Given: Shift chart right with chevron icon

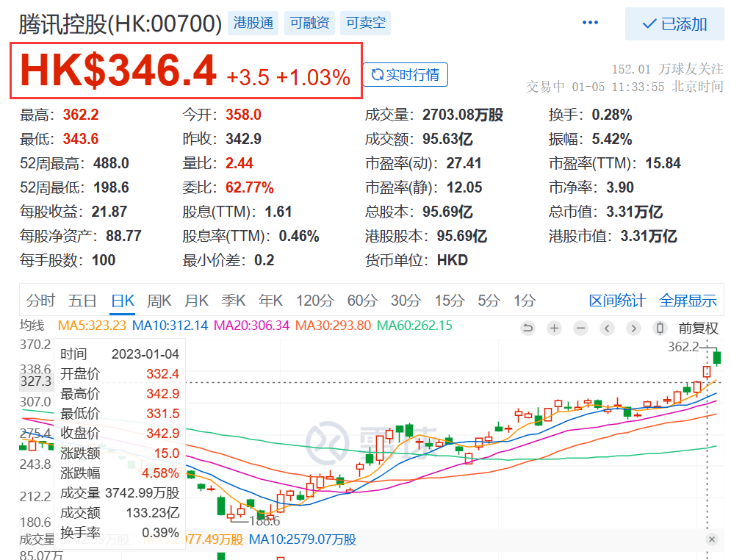Looking at the screenshot, I should tap(633, 329).
